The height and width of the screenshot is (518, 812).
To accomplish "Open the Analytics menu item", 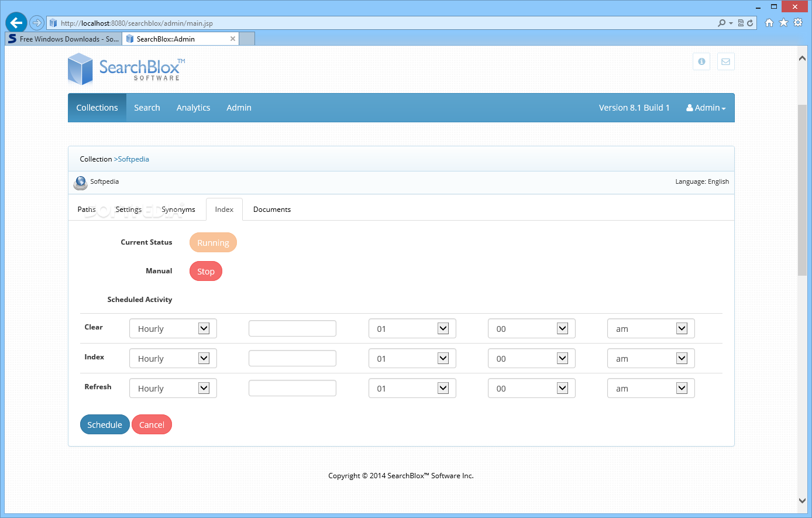I will [193, 108].
